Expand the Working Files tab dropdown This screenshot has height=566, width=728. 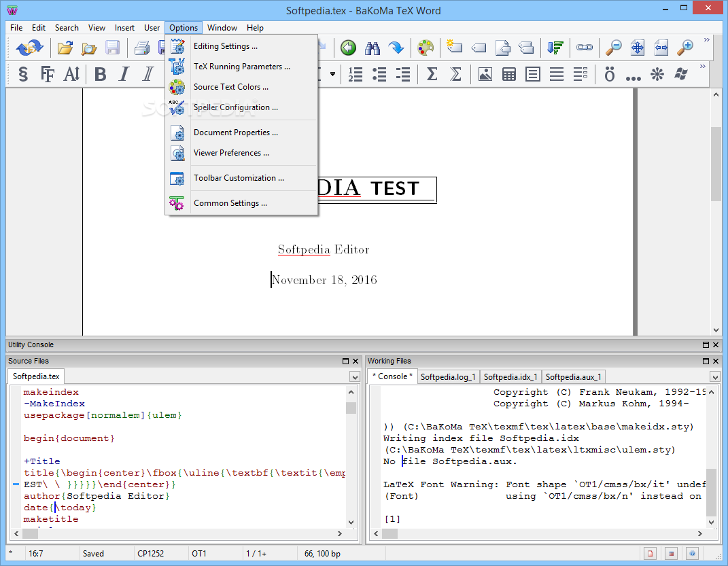(714, 376)
